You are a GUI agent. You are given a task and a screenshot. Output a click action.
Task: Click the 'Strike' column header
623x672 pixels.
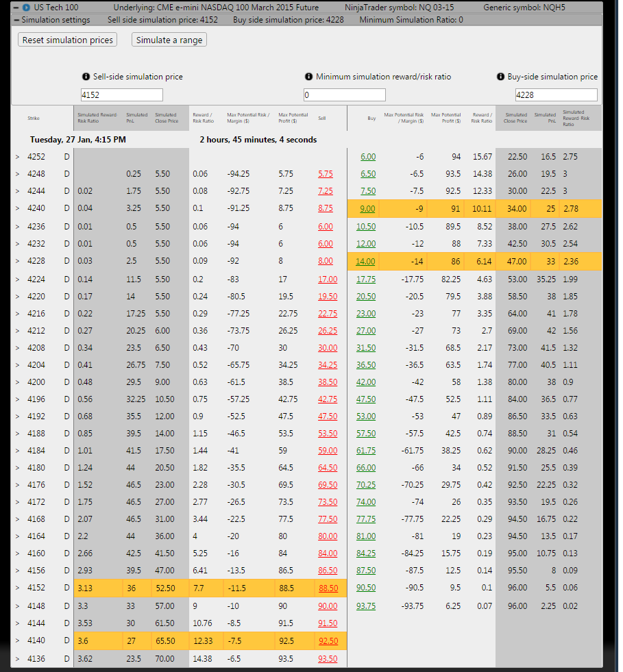pos(34,119)
